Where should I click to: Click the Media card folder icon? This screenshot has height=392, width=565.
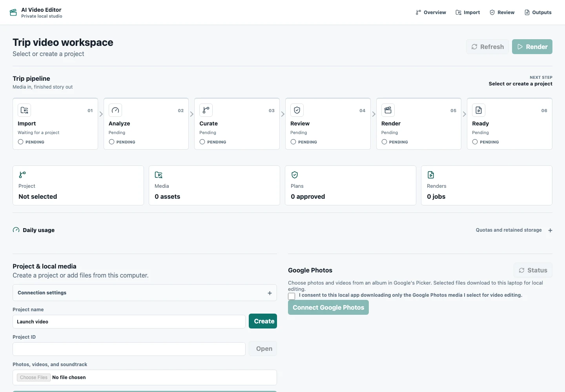pyautogui.click(x=159, y=175)
